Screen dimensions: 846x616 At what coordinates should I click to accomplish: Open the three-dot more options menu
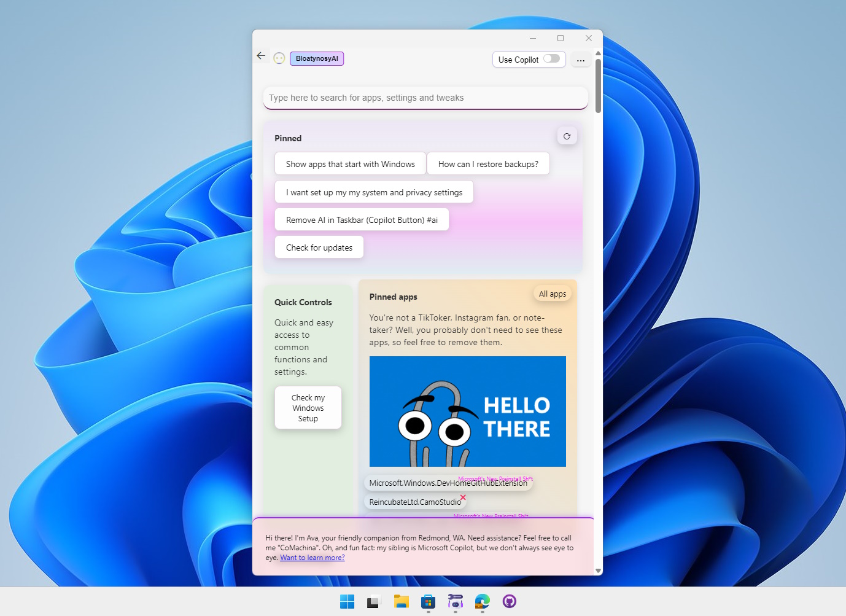581,60
